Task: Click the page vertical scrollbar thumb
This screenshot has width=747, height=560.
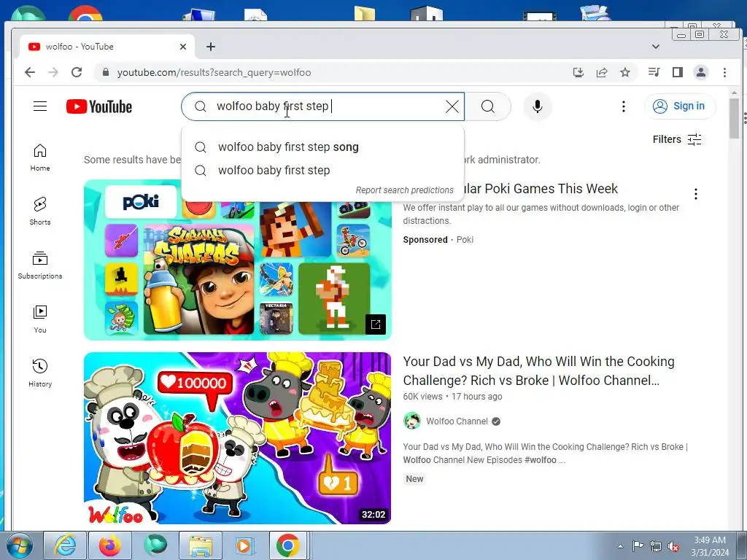Action: 734,118
